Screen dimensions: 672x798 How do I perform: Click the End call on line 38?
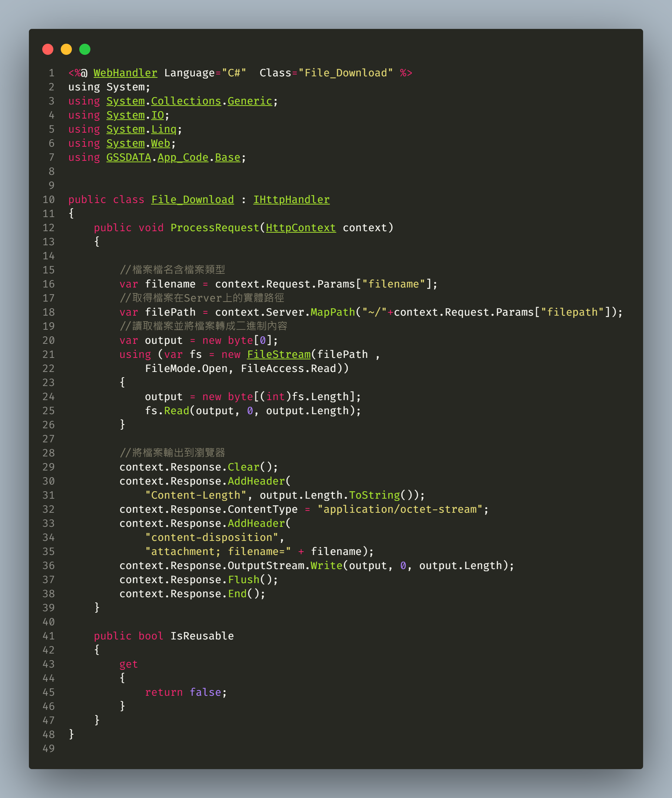tap(237, 594)
